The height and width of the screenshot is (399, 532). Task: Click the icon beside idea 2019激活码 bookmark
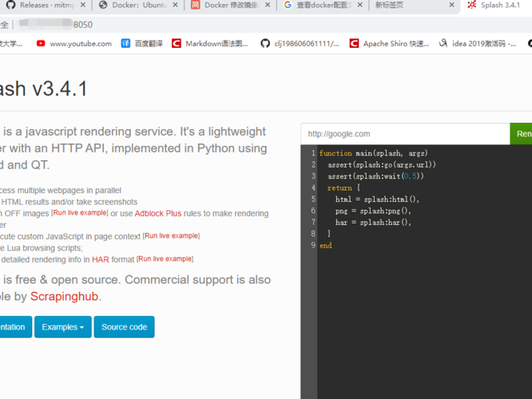click(x=443, y=43)
